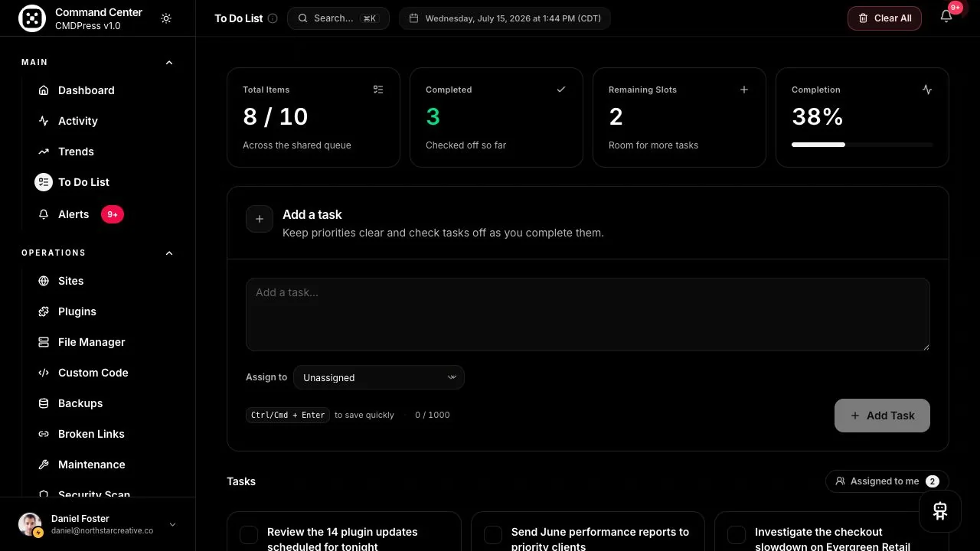Click the Ctrl/Cmd + Enter shortcut hint

pyautogui.click(x=288, y=415)
